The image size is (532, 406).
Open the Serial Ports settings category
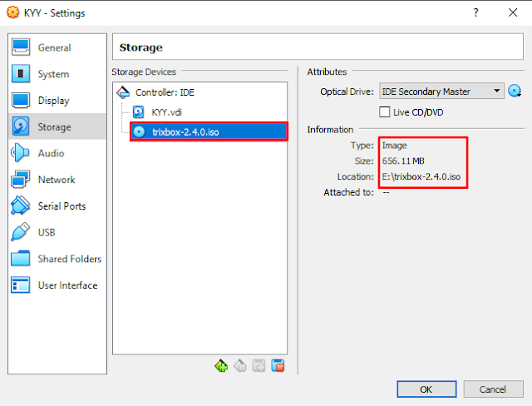click(57, 206)
